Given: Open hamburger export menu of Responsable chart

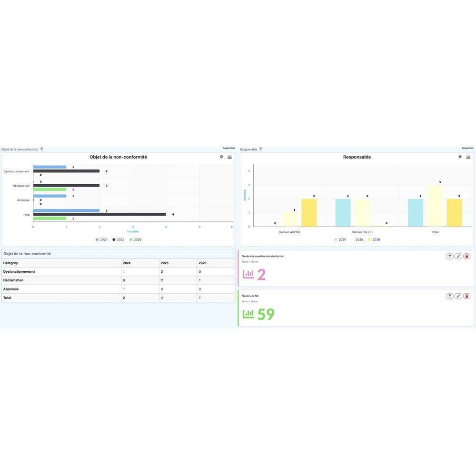Looking at the screenshot, I should [x=468, y=157].
